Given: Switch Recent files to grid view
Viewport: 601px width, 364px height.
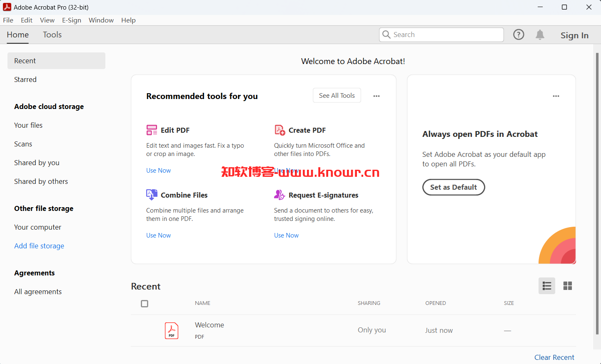Looking at the screenshot, I should coord(568,286).
